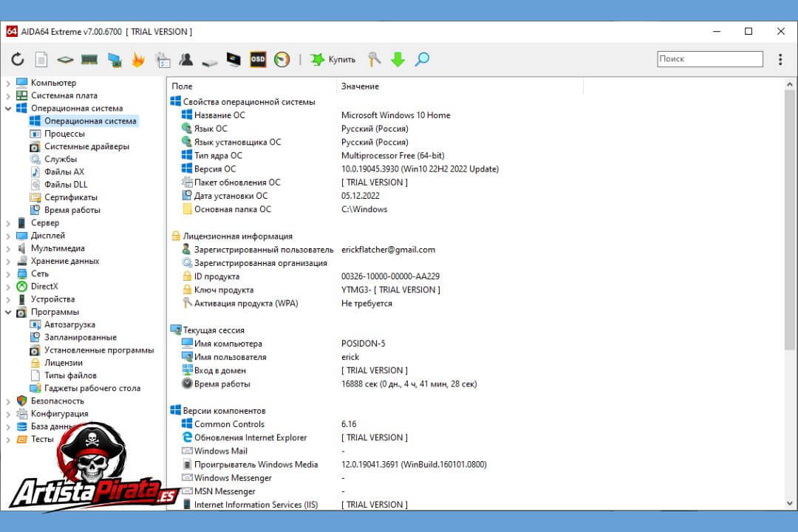Select Файлы AX tree item
Image resolution: width=798 pixels, height=532 pixels.
point(64,172)
